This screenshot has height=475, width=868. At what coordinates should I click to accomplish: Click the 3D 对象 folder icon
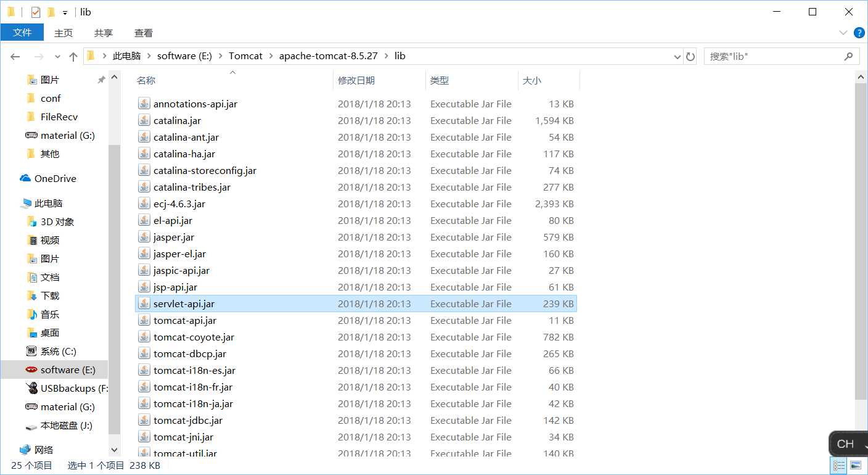[x=32, y=221]
